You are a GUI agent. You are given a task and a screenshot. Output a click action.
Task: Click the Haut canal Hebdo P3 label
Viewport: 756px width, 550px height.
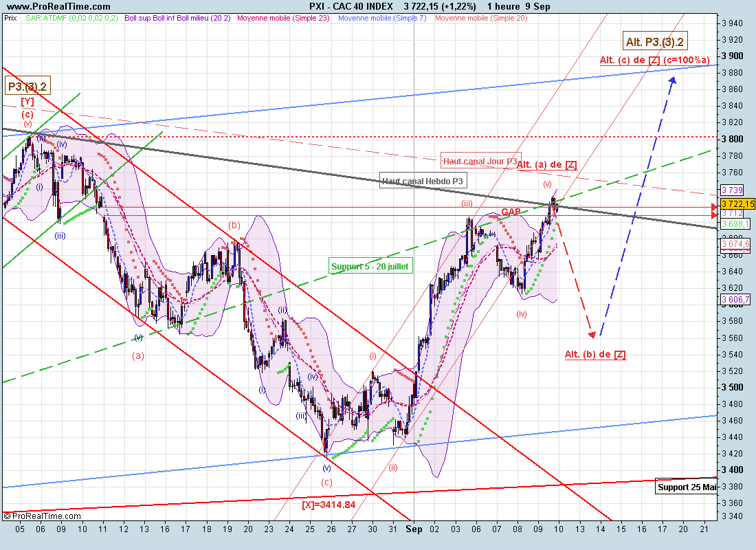click(x=423, y=181)
